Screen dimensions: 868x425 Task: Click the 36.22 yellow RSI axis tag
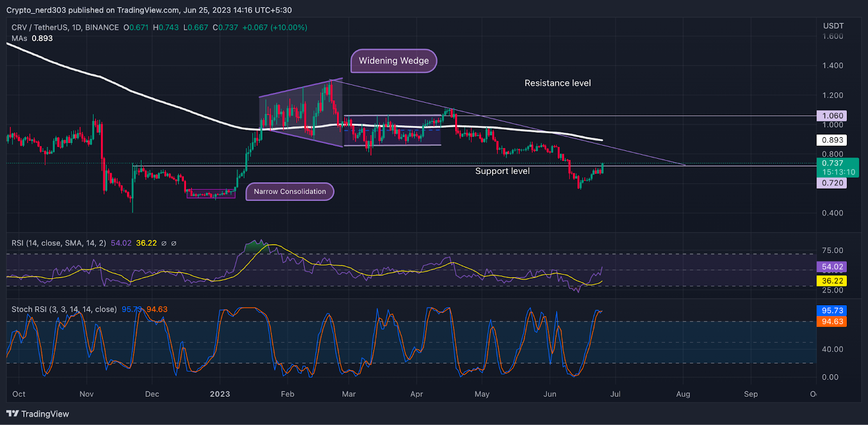click(x=832, y=281)
